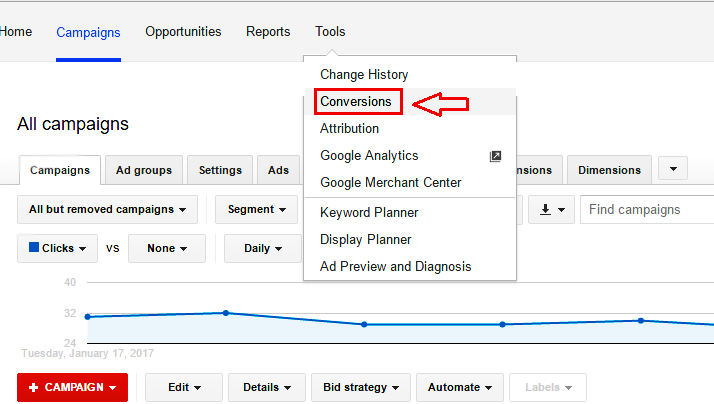The width and height of the screenshot is (714, 404).
Task: Go to the Dimensions tab
Action: (610, 170)
